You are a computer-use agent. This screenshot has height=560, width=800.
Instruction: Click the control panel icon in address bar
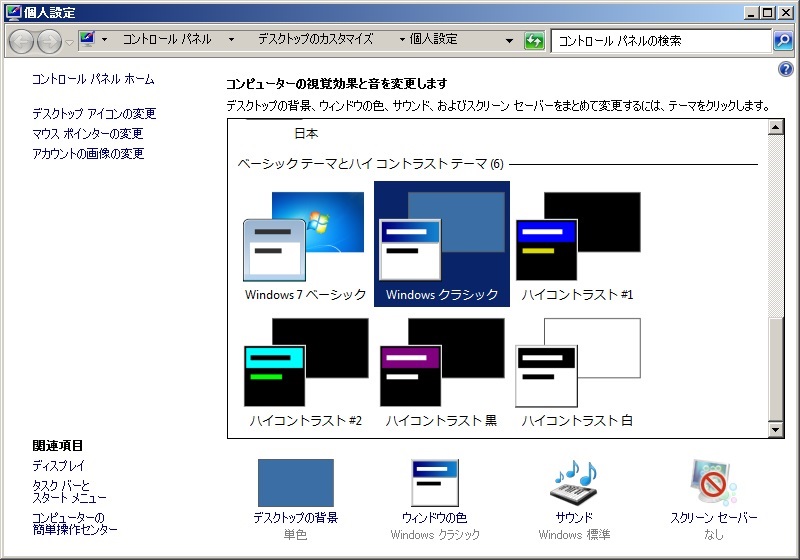pyautogui.click(x=87, y=39)
